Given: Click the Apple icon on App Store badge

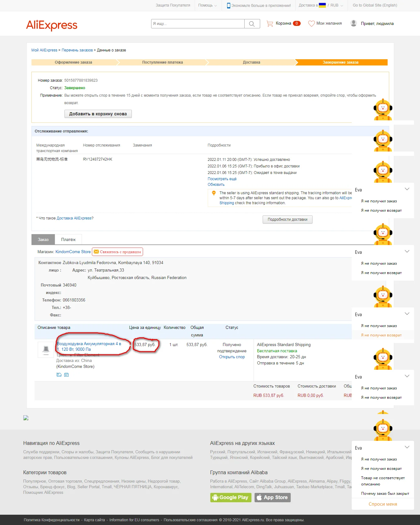Looking at the screenshot, I should tap(259, 498).
